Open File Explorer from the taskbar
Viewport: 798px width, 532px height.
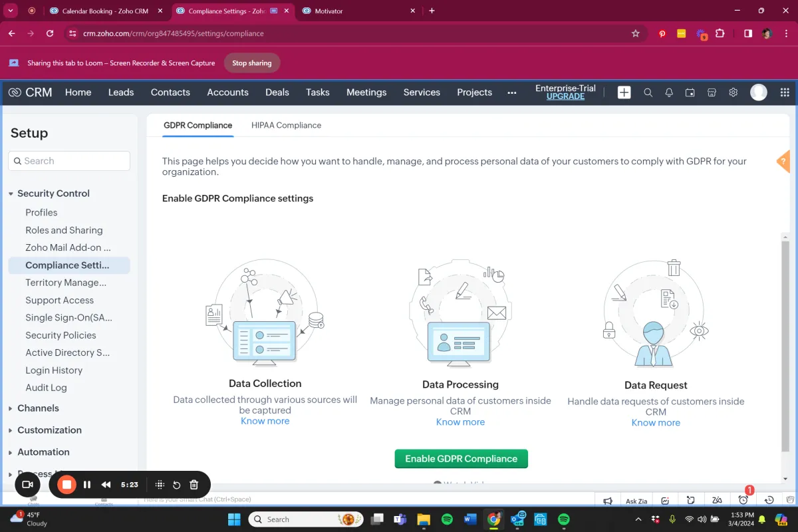[x=424, y=519]
